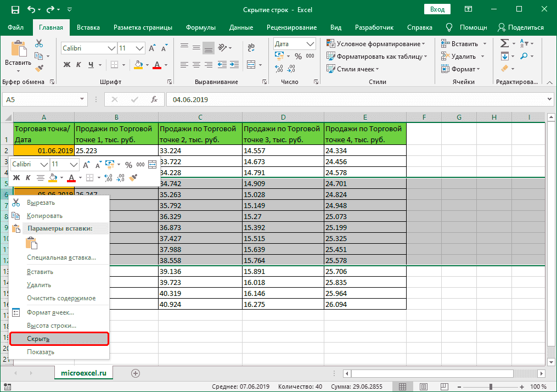Add a new sheet with plus button
This screenshot has height=392, width=557.
pyautogui.click(x=136, y=373)
